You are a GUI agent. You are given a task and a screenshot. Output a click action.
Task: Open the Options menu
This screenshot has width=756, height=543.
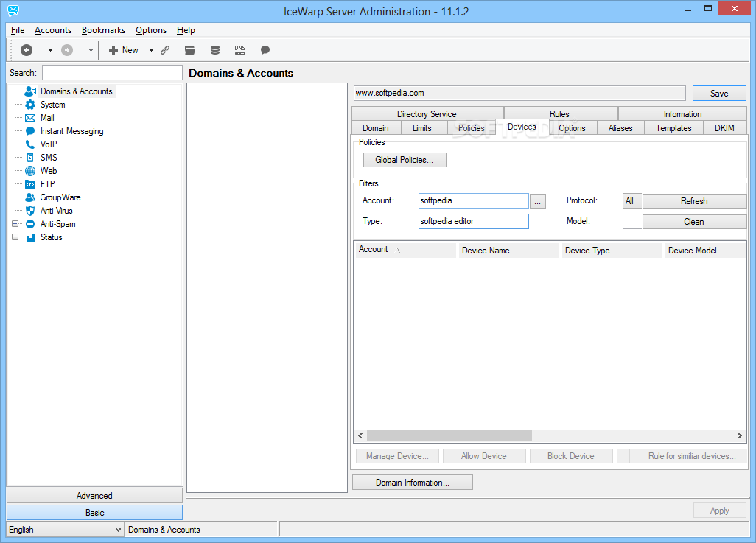[151, 30]
